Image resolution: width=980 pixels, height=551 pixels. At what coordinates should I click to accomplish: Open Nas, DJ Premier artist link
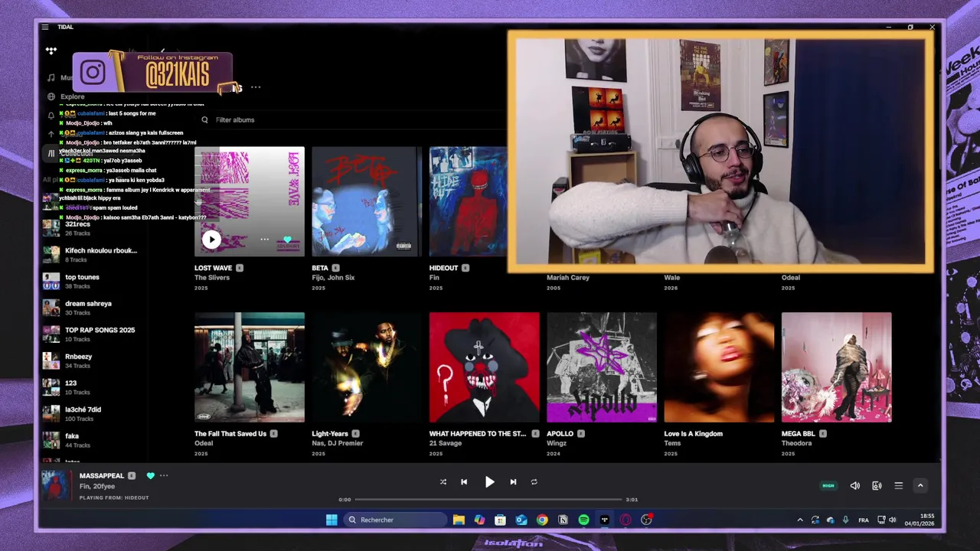[338, 444]
